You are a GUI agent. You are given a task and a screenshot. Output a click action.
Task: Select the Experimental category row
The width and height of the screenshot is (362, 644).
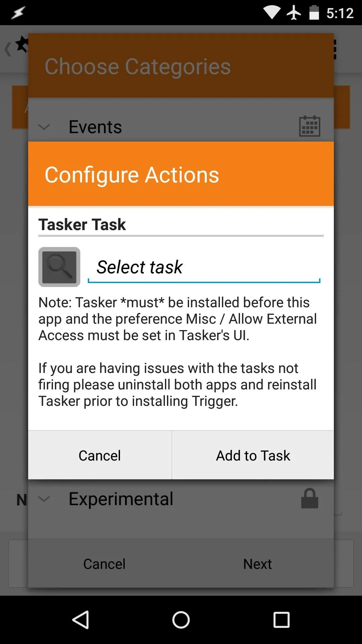pyautogui.click(x=181, y=499)
